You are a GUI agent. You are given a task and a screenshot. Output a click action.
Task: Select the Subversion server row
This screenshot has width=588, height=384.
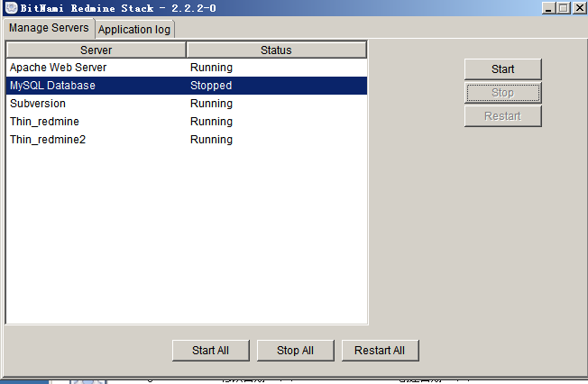click(x=187, y=104)
